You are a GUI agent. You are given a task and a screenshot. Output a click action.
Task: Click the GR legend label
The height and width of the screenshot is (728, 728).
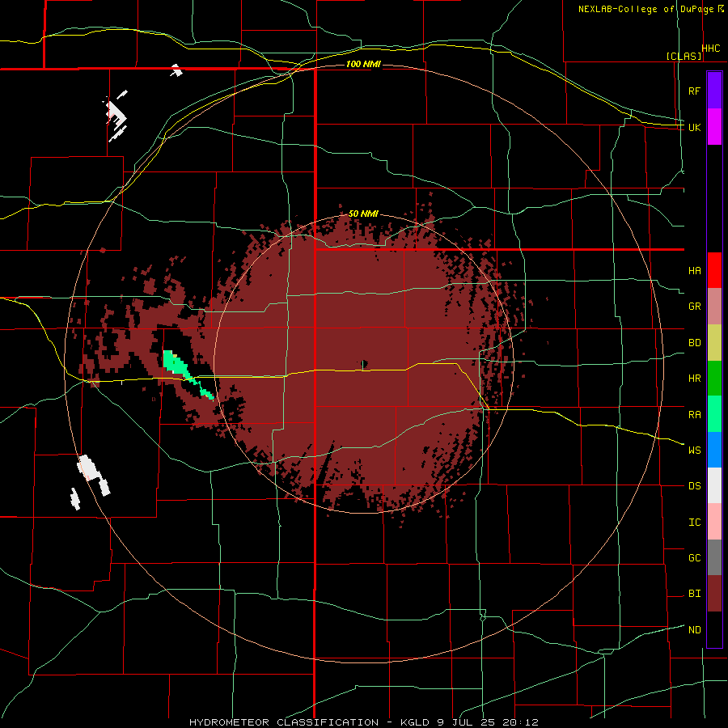[x=695, y=307]
